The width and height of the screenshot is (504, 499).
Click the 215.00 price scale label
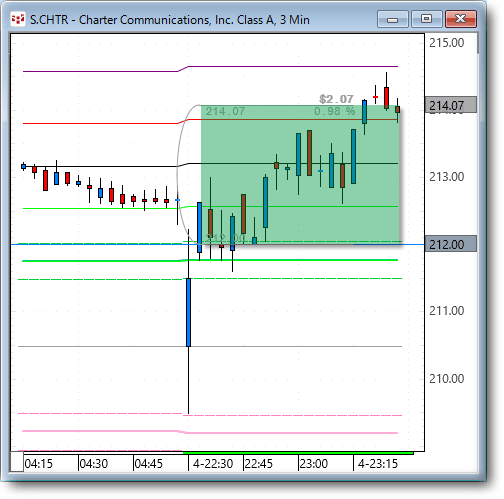coord(446,43)
